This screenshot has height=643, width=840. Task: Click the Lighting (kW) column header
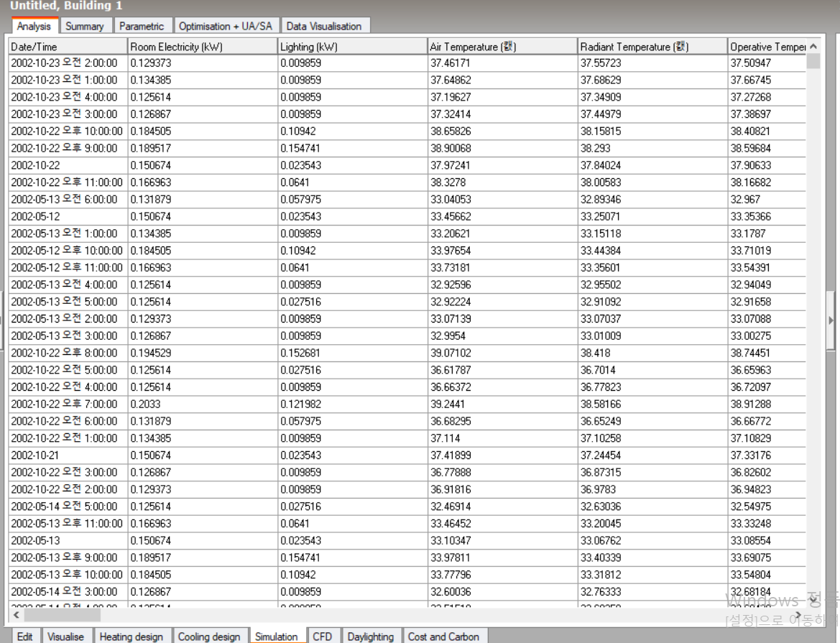click(352, 47)
